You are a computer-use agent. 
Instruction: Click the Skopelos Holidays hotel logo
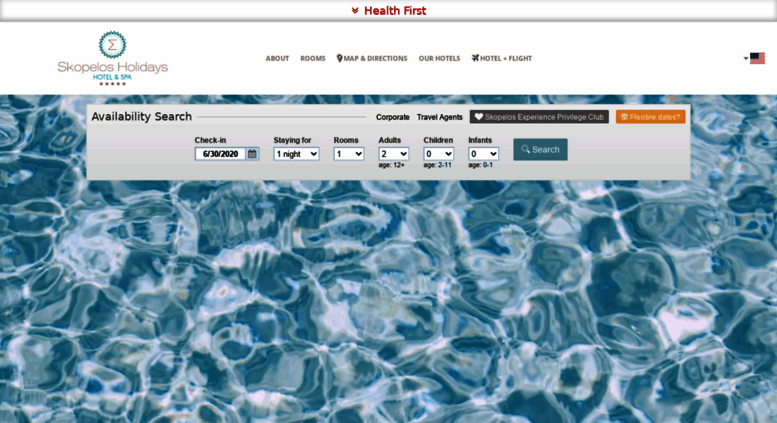(112, 58)
